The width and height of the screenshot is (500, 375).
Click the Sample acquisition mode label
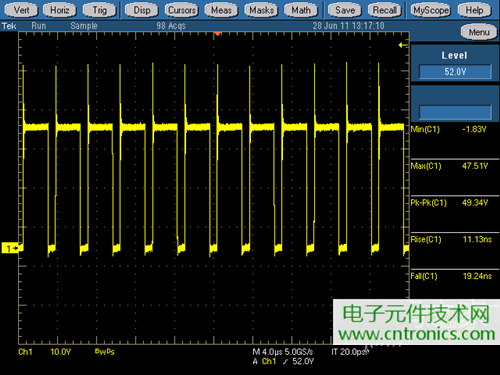[x=84, y=26]
